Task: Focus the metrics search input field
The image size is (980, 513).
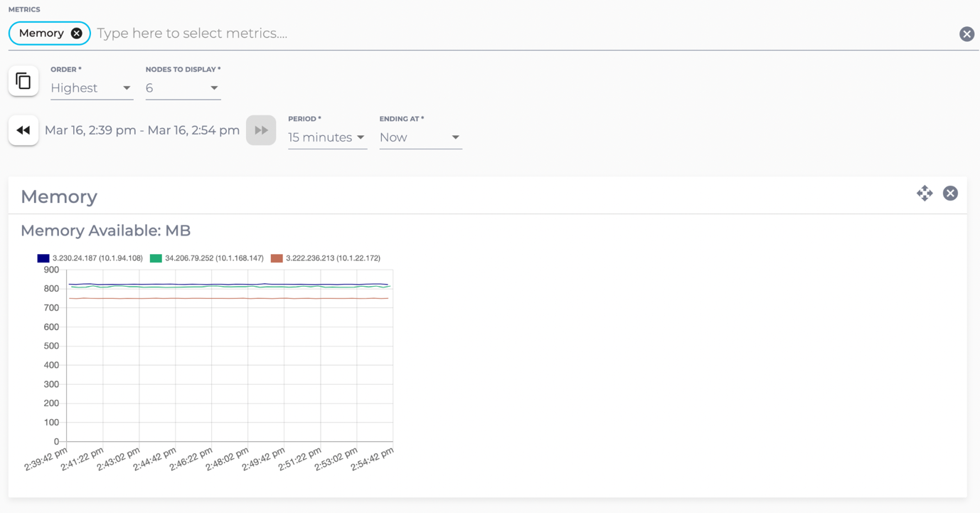Action: [x=498, y=33]
